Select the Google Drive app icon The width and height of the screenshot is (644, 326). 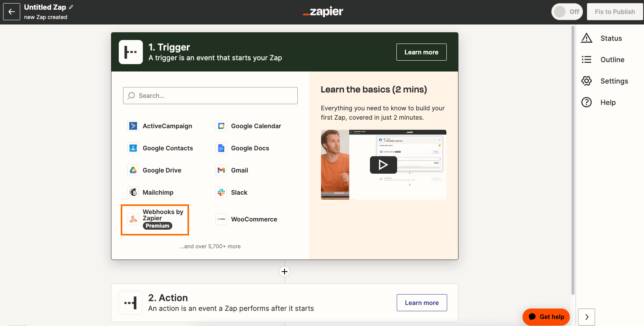pyautogui.click(x=133, y=170)
